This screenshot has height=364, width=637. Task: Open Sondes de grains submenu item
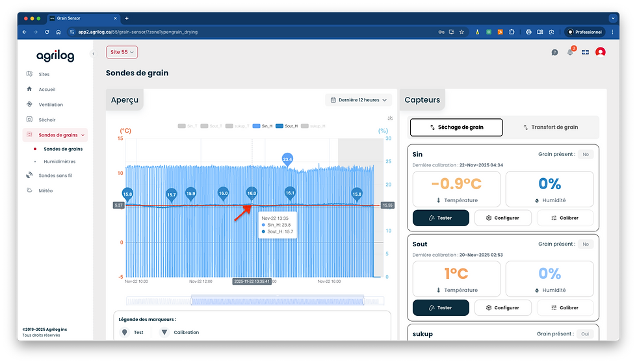coord(63,149)
